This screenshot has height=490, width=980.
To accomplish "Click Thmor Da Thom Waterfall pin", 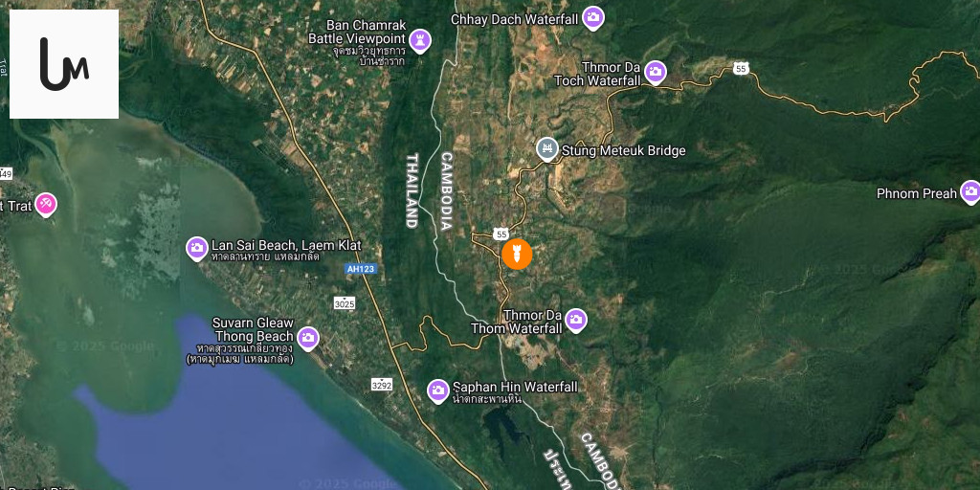I will coord(576,321).
